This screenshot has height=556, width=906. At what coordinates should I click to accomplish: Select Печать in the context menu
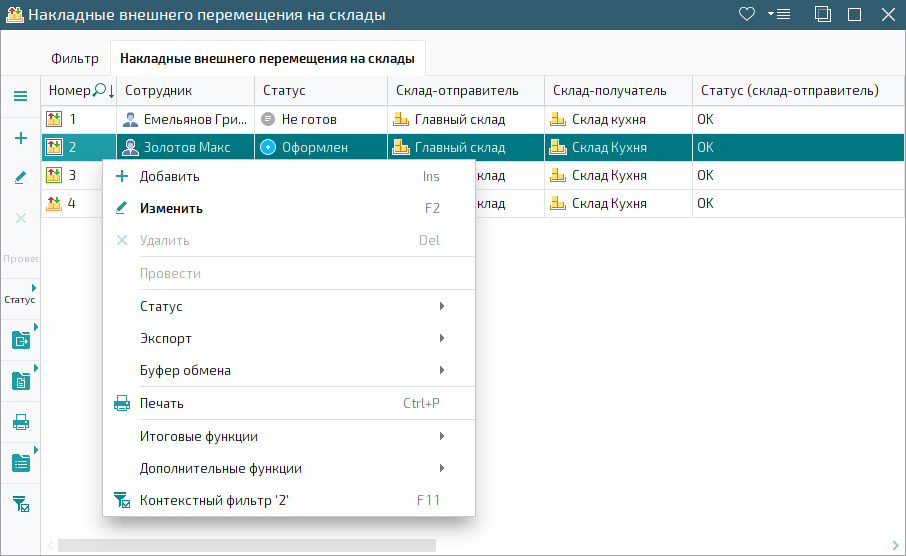pos(161,403)
